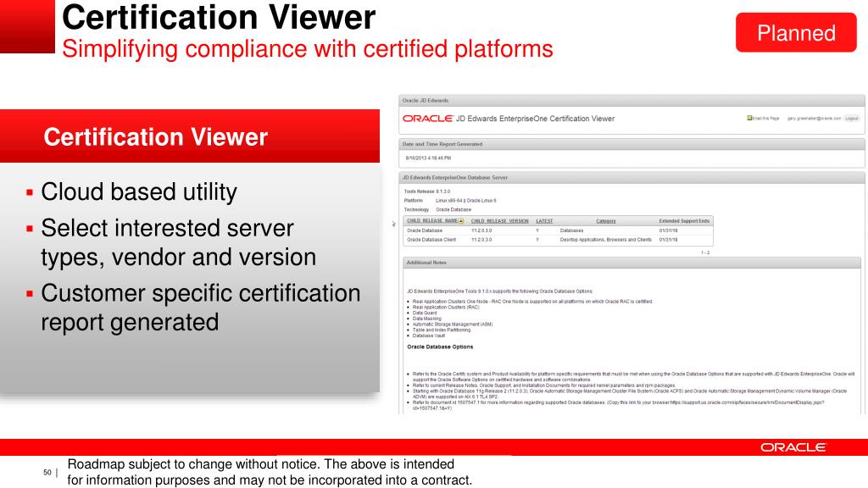The image size is (868, 488).
Task: Click the Platform value Linux x86-64 Oracle Linux 6
Action: pyautogui.click(x=466, y=200)
